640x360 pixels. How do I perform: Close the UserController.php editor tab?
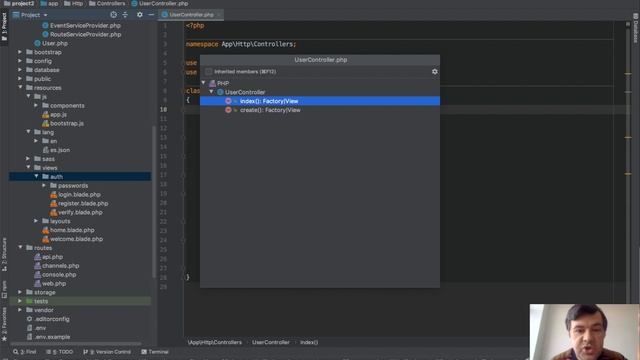(219, 15)
